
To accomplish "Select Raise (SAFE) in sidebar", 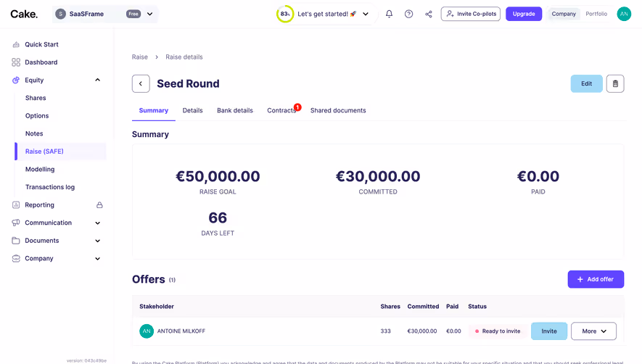I will (x=61, y=152).
